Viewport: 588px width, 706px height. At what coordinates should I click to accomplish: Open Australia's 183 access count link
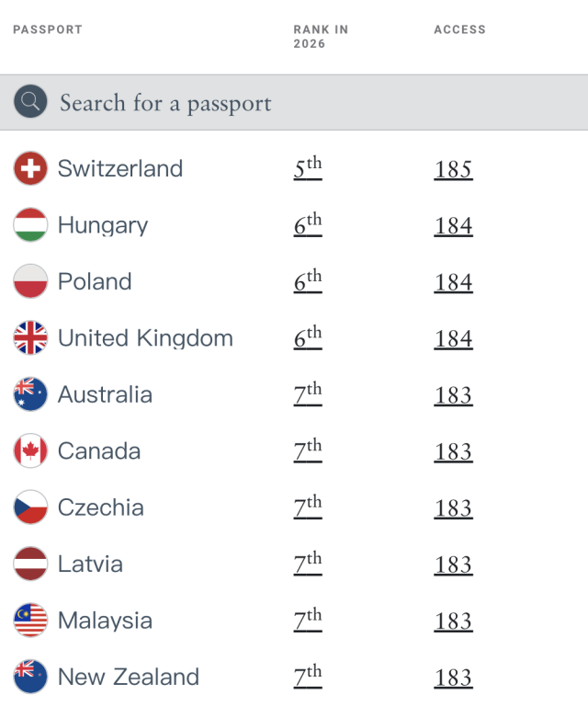pos(453,396)
